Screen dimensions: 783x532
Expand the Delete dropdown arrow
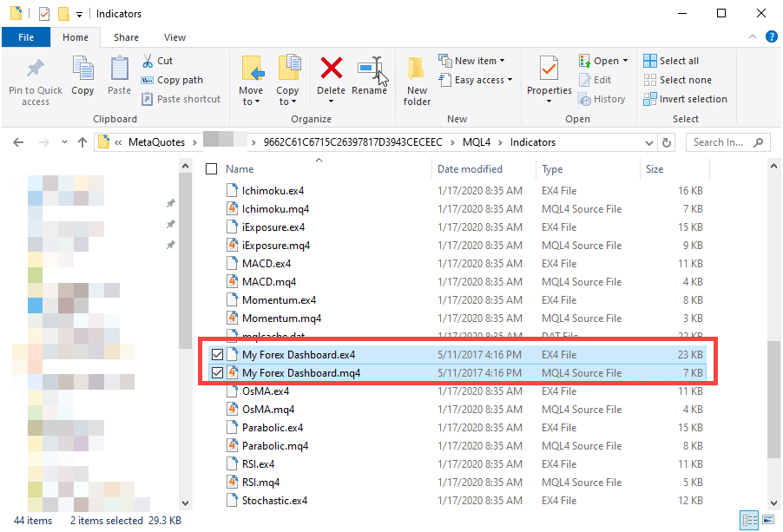(331, 102)
